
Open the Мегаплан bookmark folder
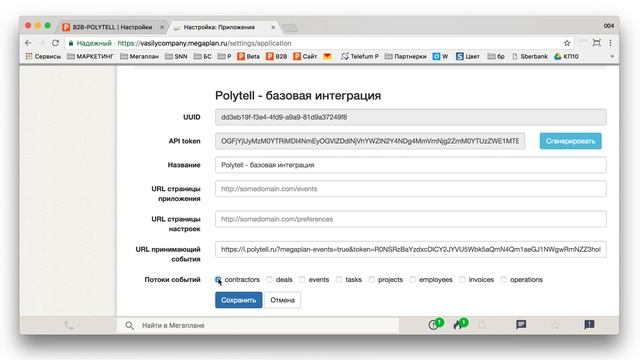pos(139,56)
